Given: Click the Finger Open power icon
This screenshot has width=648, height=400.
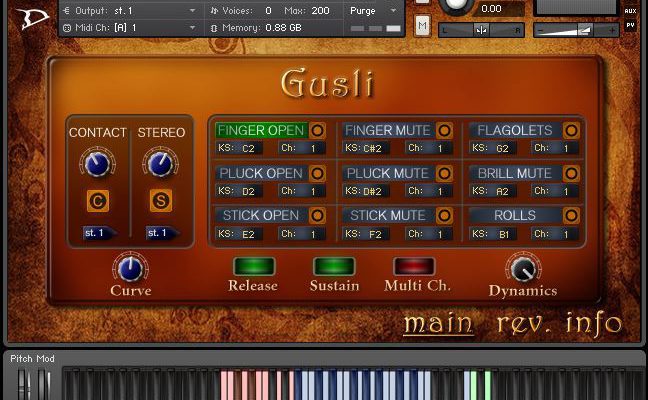Looking at the screenshot, I should tap(317, 131).
